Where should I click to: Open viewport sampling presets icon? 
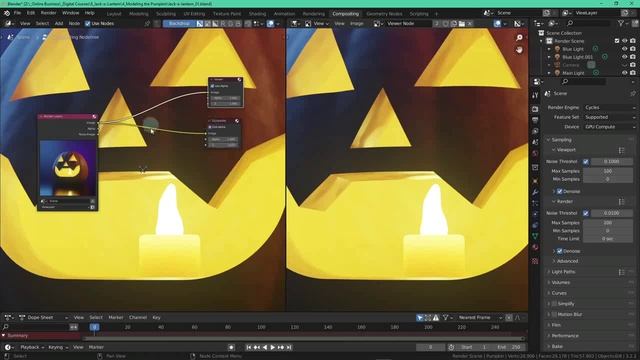(x=621, y=150)
